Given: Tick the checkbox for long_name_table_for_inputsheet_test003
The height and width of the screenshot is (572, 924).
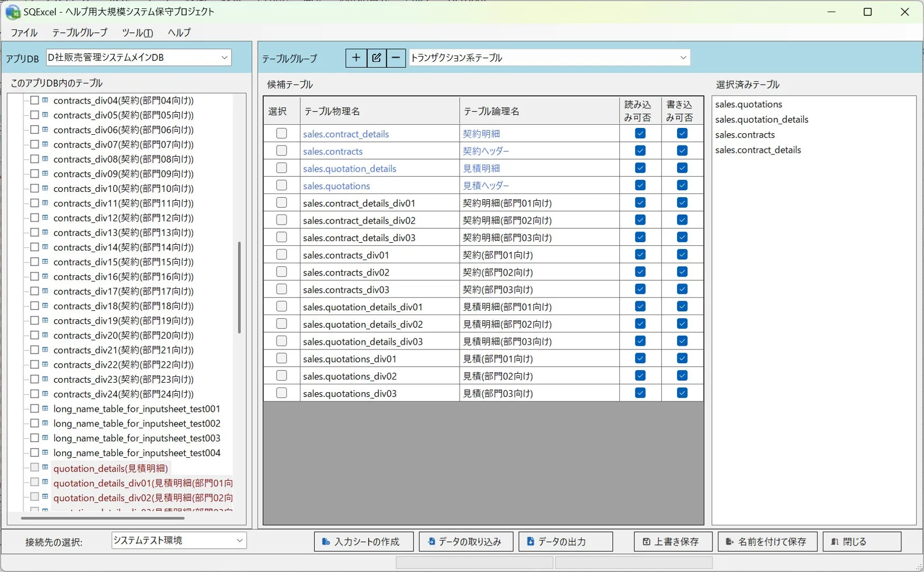Looking at the screenshot, I should click(x=34, y=438).
